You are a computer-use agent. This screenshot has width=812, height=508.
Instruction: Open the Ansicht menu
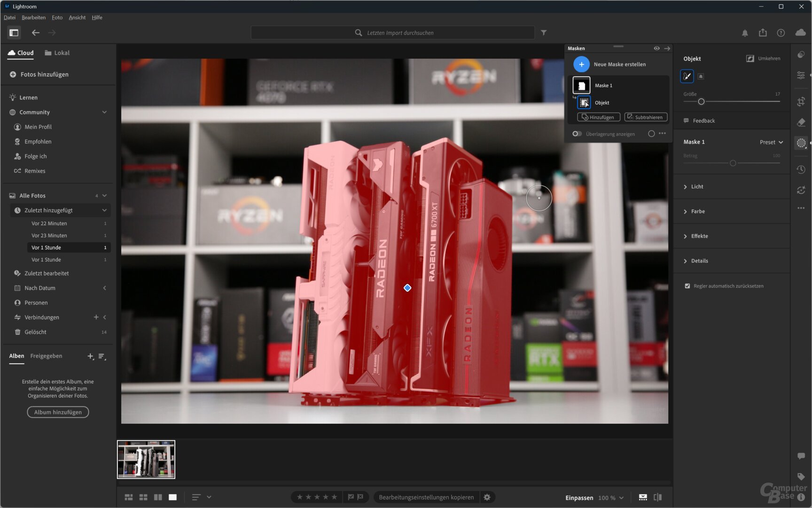77,17
